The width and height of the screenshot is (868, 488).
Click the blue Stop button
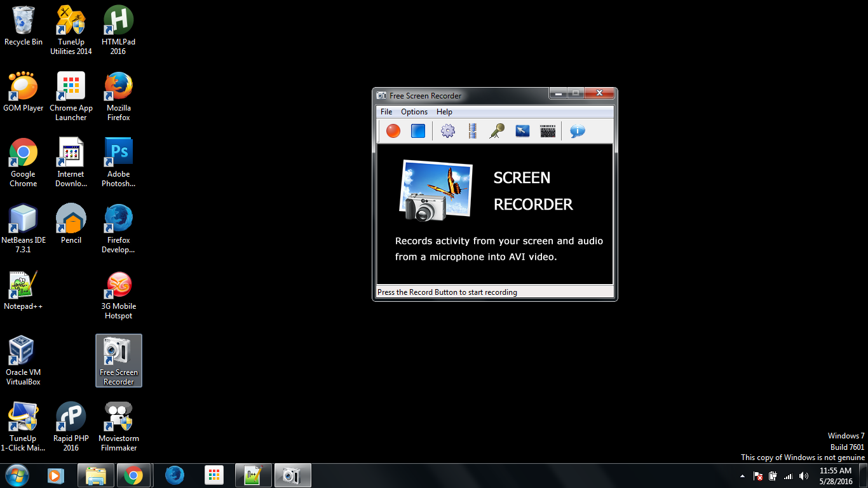click(x=417, y=131)
